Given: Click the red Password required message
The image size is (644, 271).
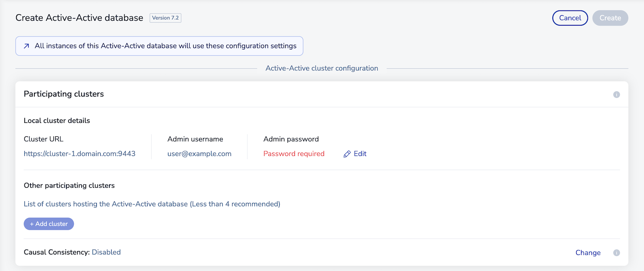Looking at the screenshot, I should point(294,154).
